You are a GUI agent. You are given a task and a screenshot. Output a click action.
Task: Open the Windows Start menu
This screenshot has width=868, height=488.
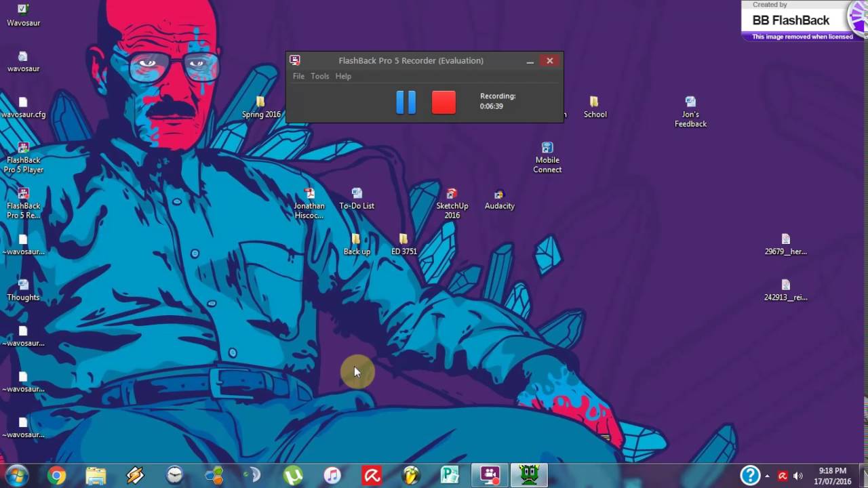(x=16, y=475)
